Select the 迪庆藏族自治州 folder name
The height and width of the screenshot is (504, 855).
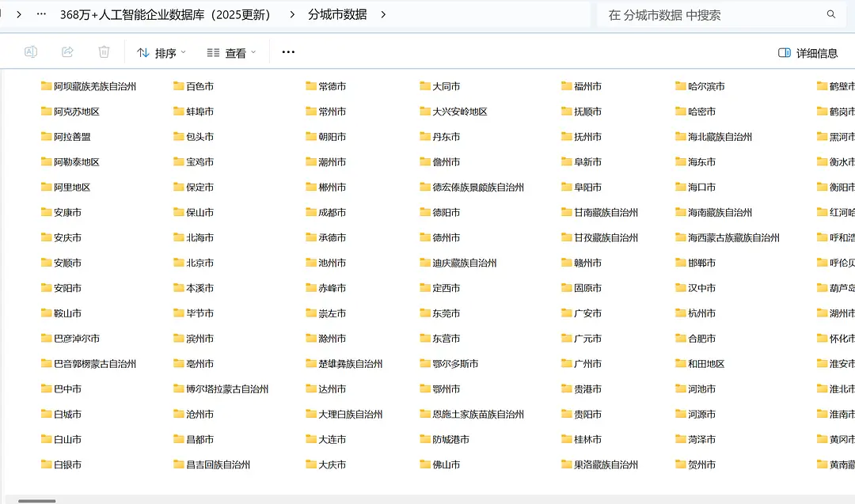[x=465, y=263]
